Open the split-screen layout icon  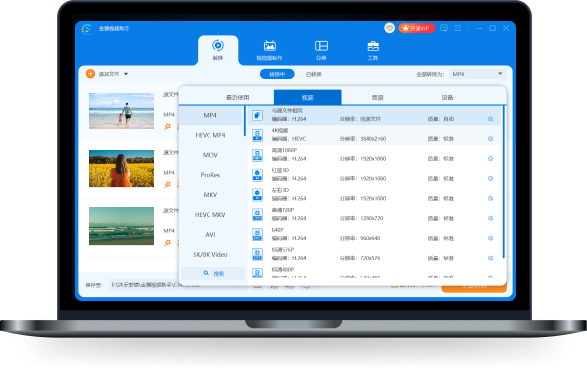pyautogui.click(x=321, y=46)
